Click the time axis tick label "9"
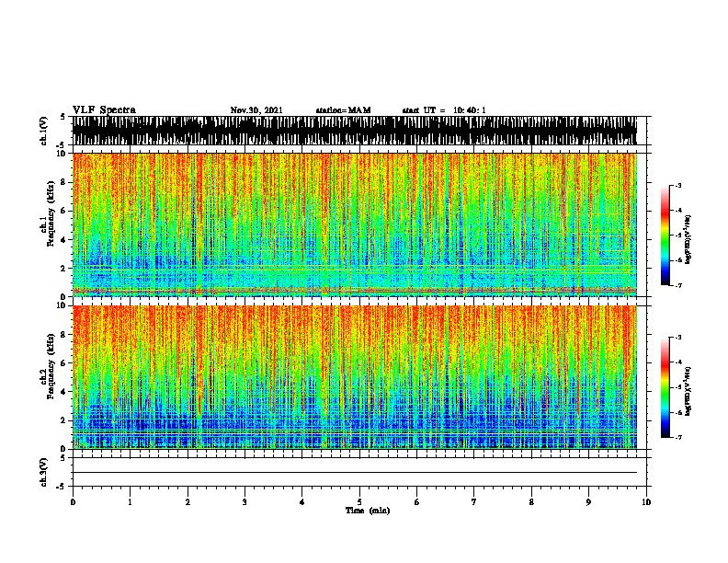 point(588,502)
